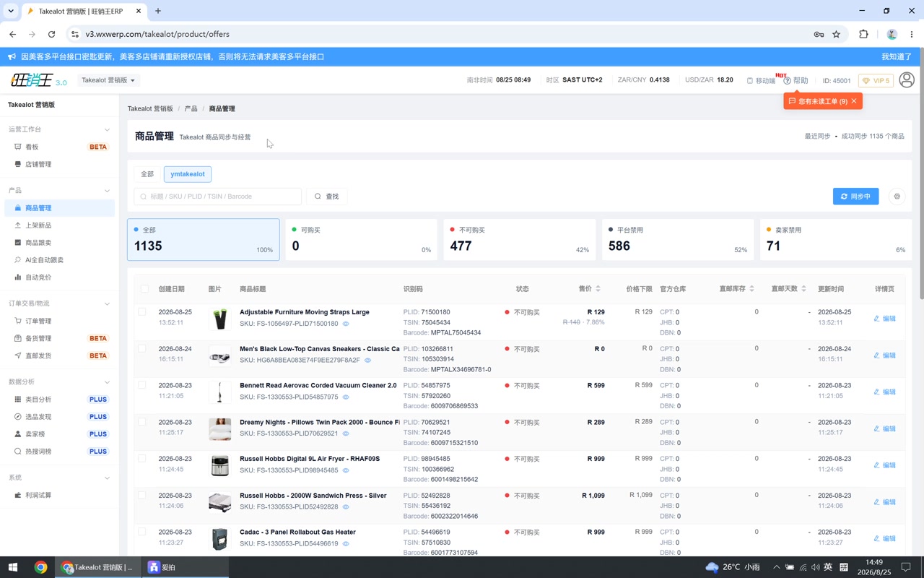Image resolution: width=924 pixels, height=578 pixels.
Task: Open 看板 in the sidebar
Action: click(59, 147)
